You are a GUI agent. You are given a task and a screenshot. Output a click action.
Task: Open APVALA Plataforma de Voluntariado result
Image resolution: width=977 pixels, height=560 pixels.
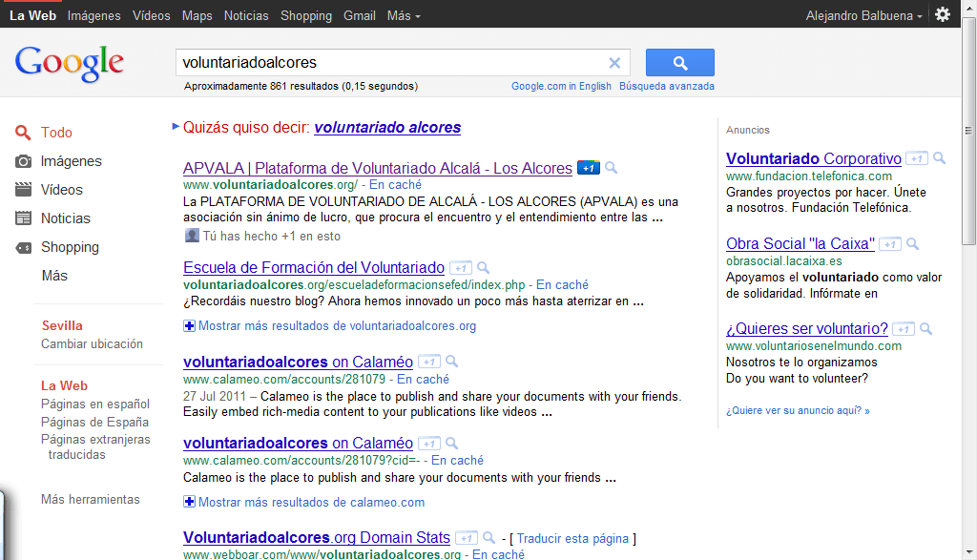(378, 168)
